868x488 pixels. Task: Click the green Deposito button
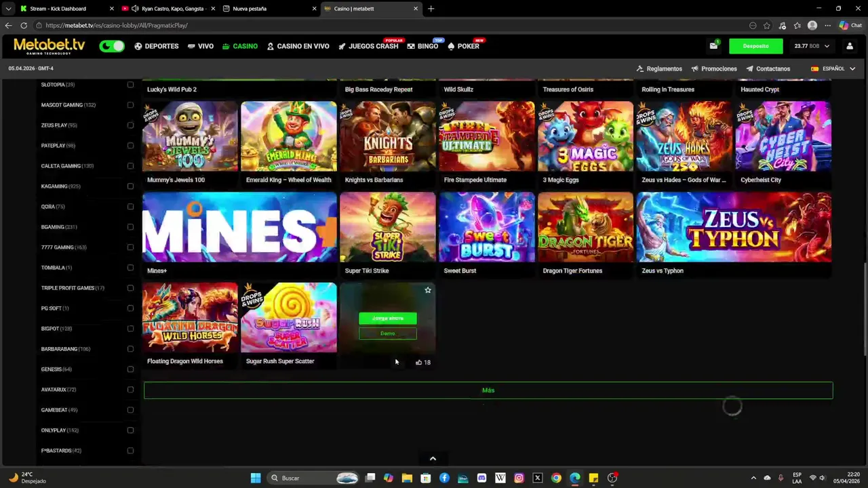coord(756,46)
